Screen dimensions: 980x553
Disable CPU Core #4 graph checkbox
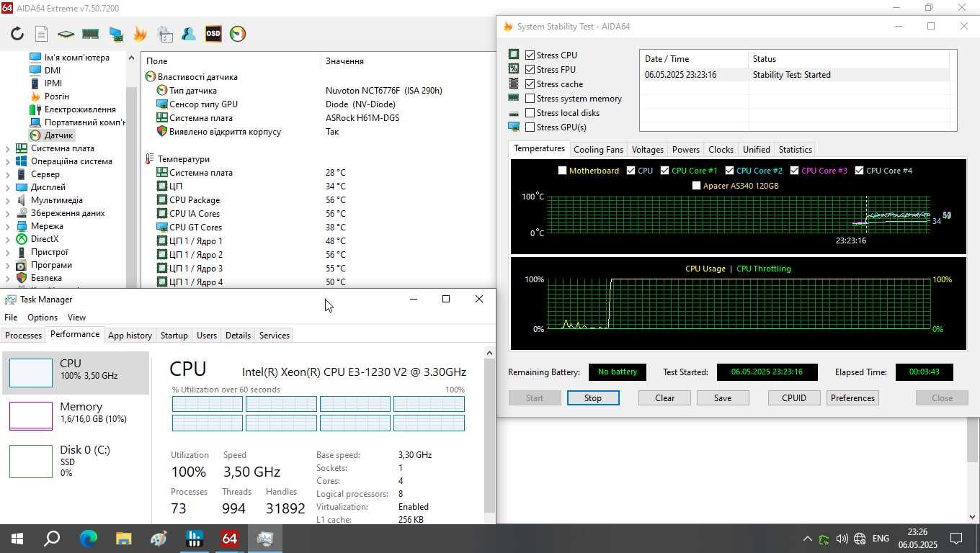860,171
